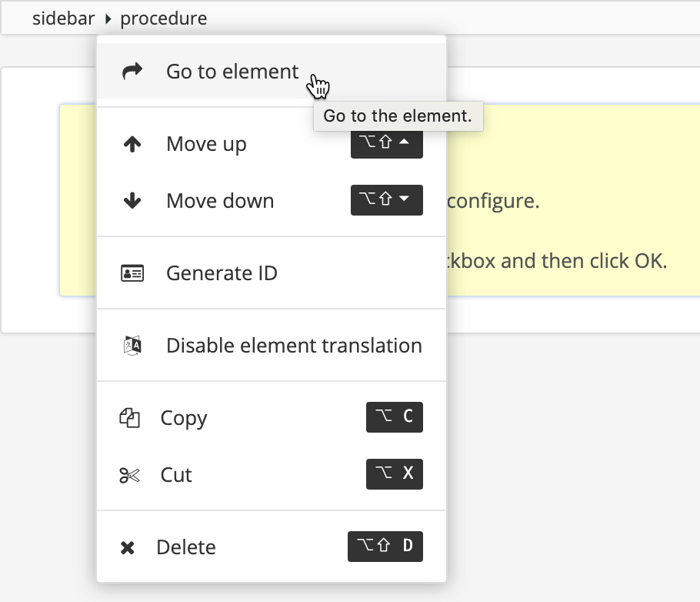Click the Go to element arrow icon

pos(132,71)
